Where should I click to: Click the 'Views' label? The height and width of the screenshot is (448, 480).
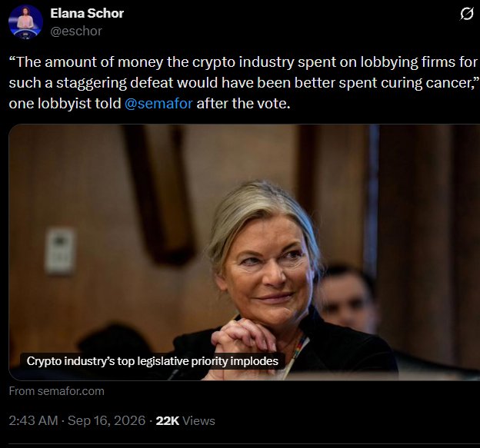(x=198, y=421)
